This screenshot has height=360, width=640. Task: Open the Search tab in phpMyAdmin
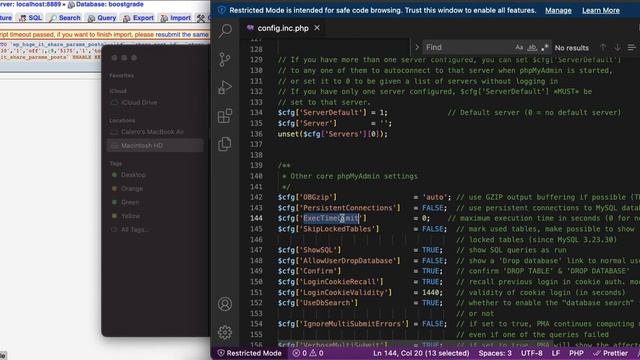[65, 18]
